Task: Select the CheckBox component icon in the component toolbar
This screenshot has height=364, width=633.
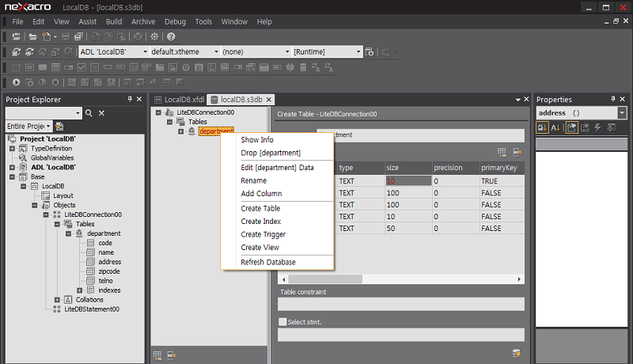Action: pyautogui.click(x=81, y=67)
